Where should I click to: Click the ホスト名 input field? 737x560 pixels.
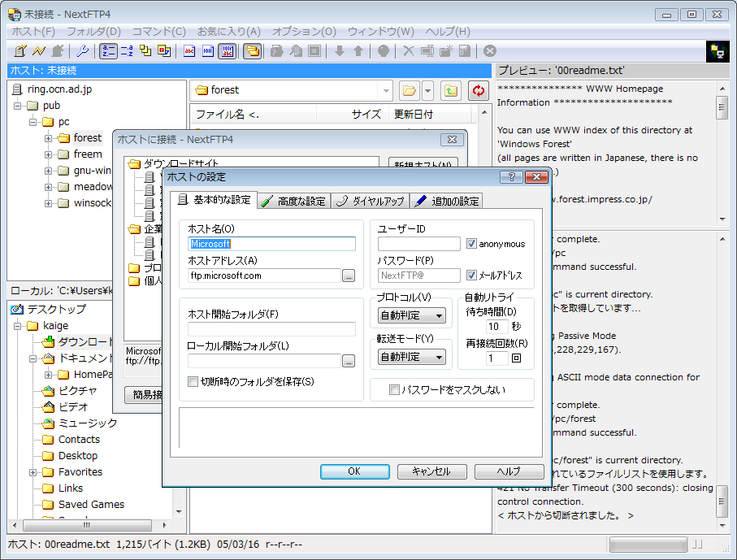tap(271, 244)
